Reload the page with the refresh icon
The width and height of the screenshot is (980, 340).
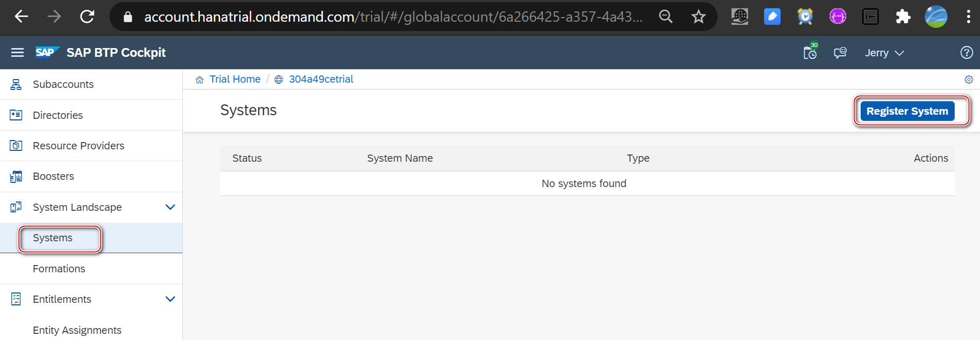(x=87, y=17)
